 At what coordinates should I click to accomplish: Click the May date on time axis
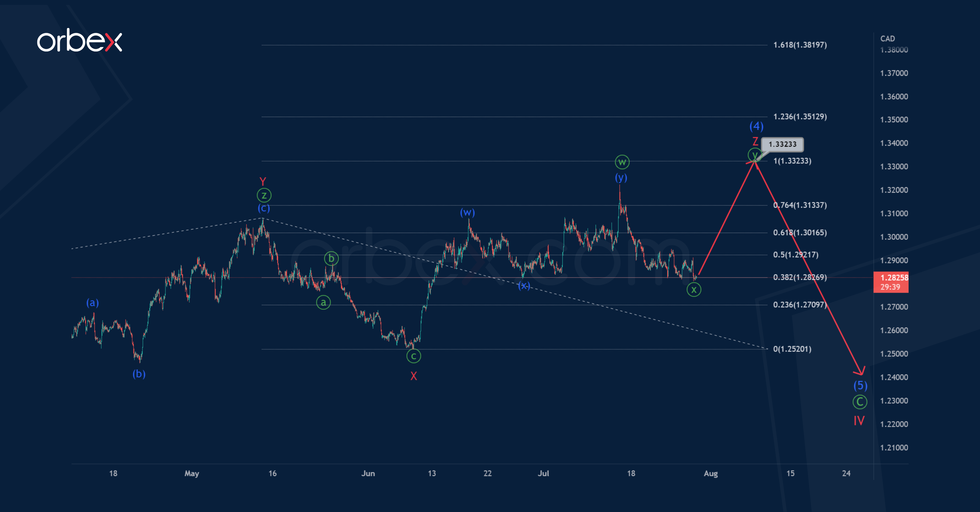coord(191,473)
